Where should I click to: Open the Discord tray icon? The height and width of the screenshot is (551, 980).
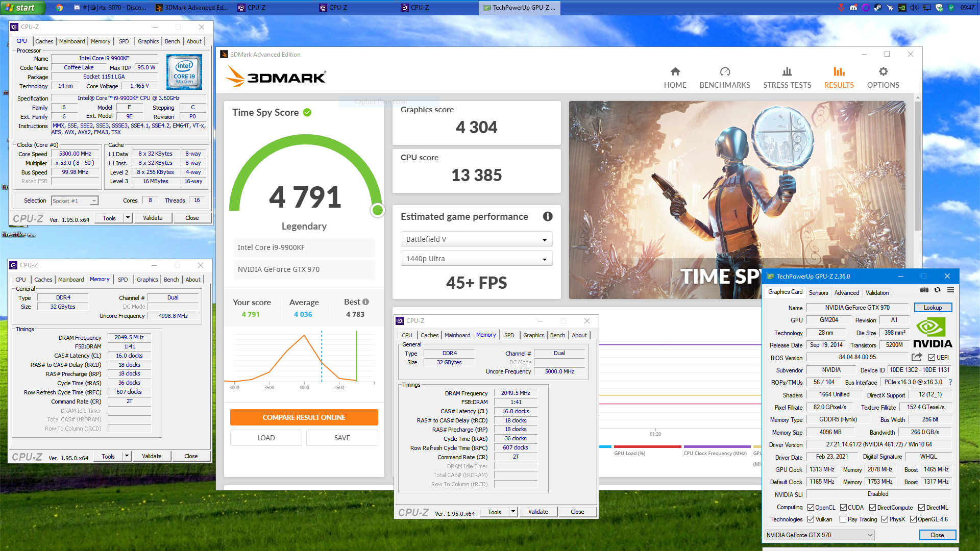pyautogui.click(x=853, y=8)
